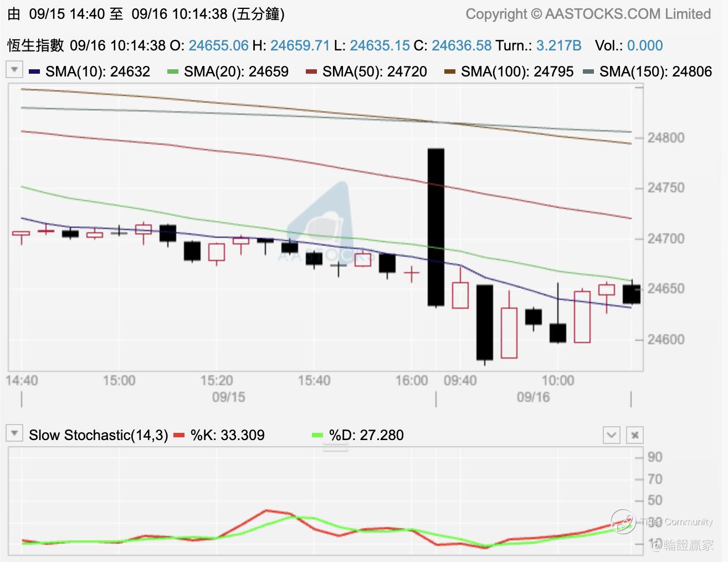Click the 15:20 time axis label

(x=217, y=381)
